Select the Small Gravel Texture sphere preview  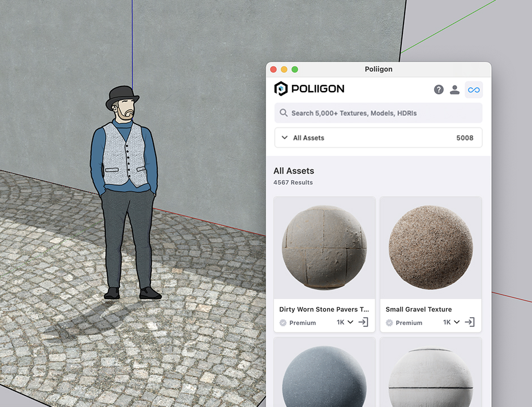[x=431, y=247]
